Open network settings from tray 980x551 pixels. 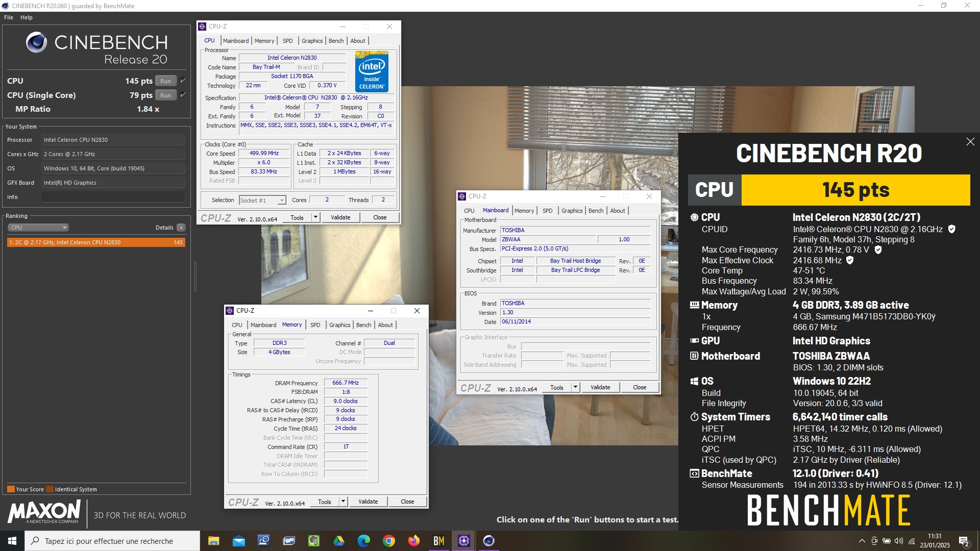(912, 541)
